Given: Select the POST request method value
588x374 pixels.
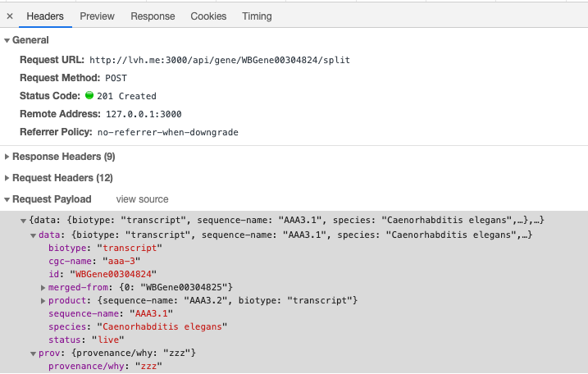Looking at the screenshot, I should click(x=116, y=78).
